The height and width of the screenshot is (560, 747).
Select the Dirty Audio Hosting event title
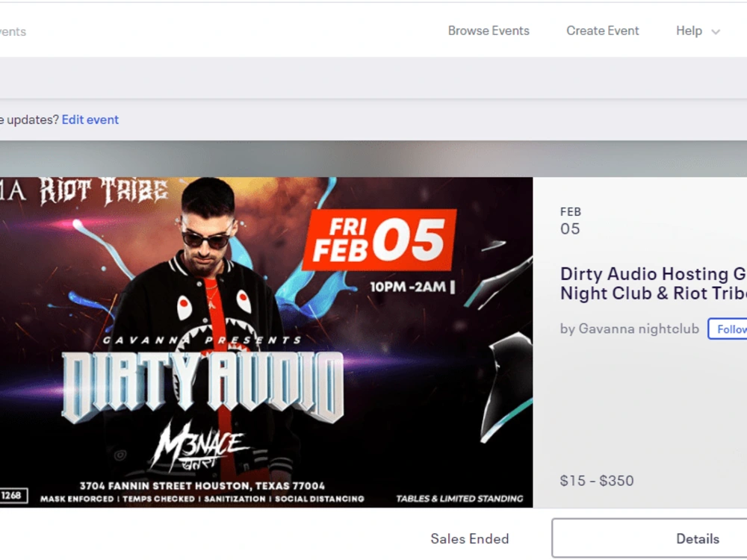pos(653,283)
